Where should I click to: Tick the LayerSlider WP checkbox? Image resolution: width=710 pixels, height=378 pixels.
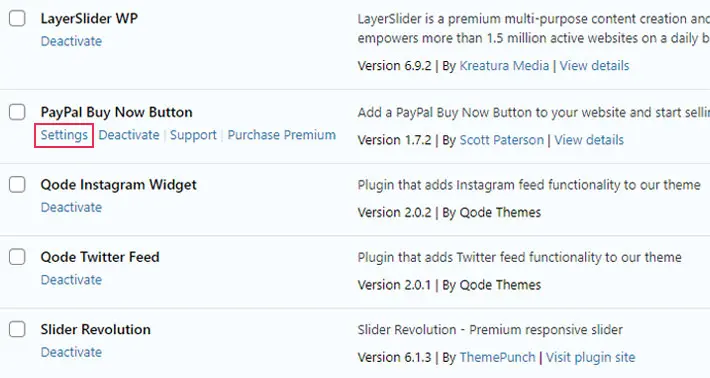pos(17,19)
